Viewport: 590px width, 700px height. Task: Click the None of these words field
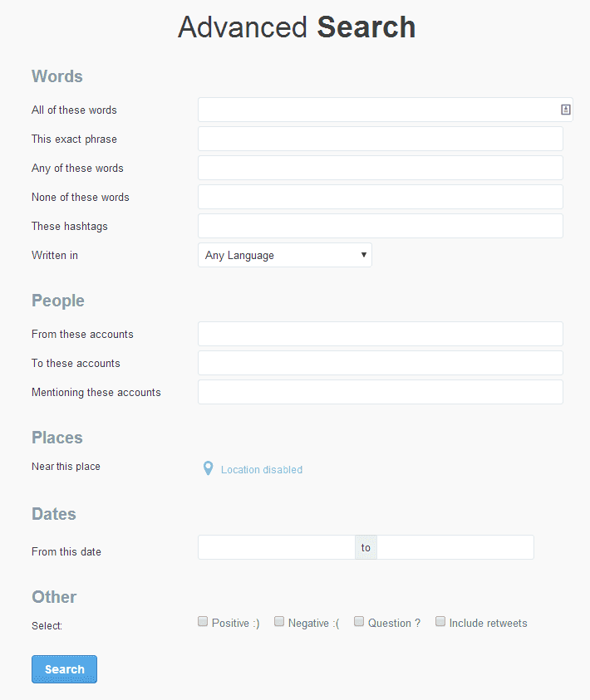381,197
